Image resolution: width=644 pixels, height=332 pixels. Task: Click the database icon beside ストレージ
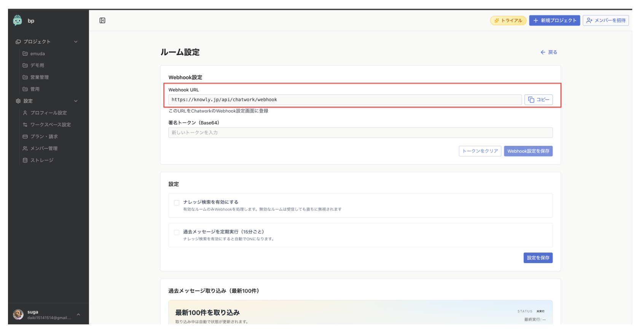click(x=25, y=160)
